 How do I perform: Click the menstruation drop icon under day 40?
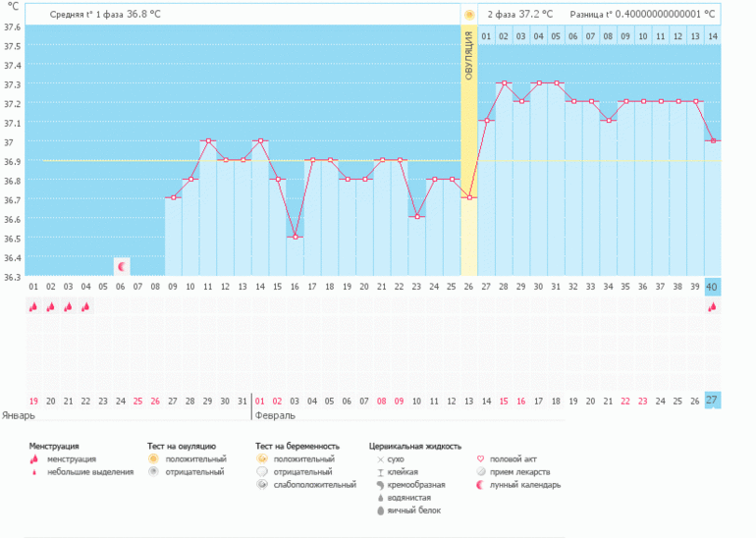click(x=713, y=306)
